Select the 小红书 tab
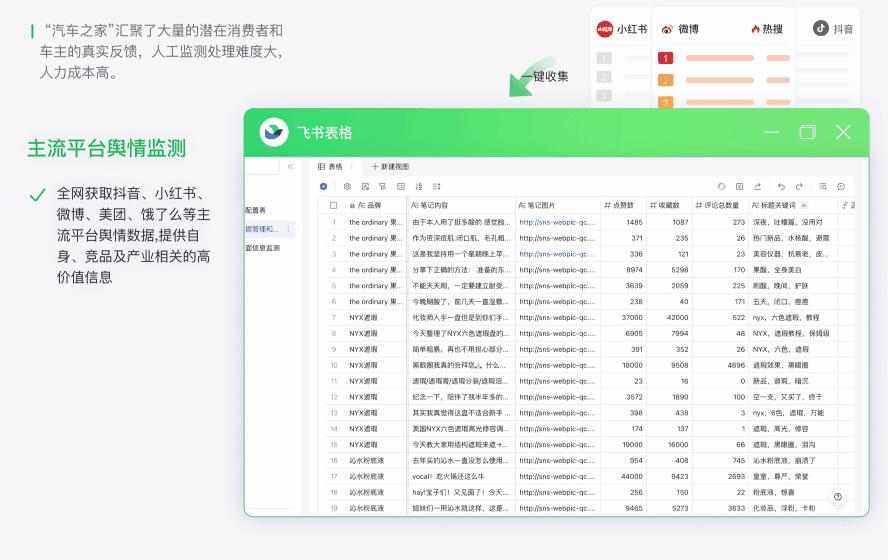The width and height of the screenshot is (888, 560). point(622,29)
